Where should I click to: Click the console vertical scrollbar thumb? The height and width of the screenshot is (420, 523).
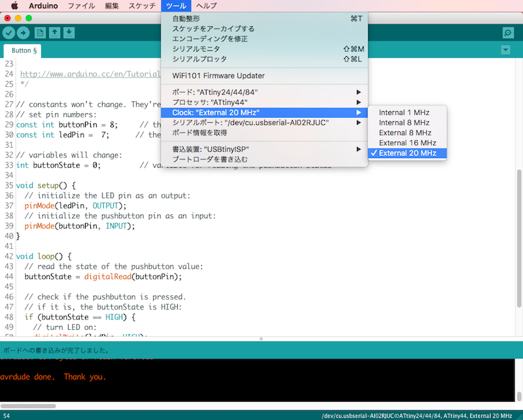coord(519,396)
